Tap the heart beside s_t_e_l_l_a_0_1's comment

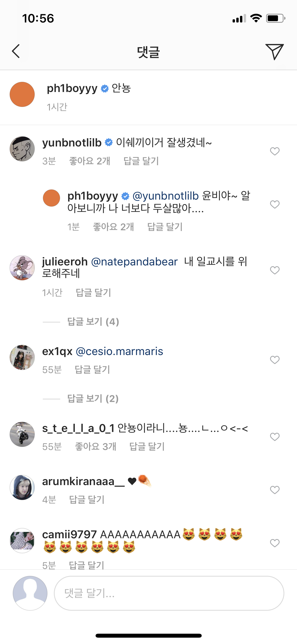coord(275,437)
